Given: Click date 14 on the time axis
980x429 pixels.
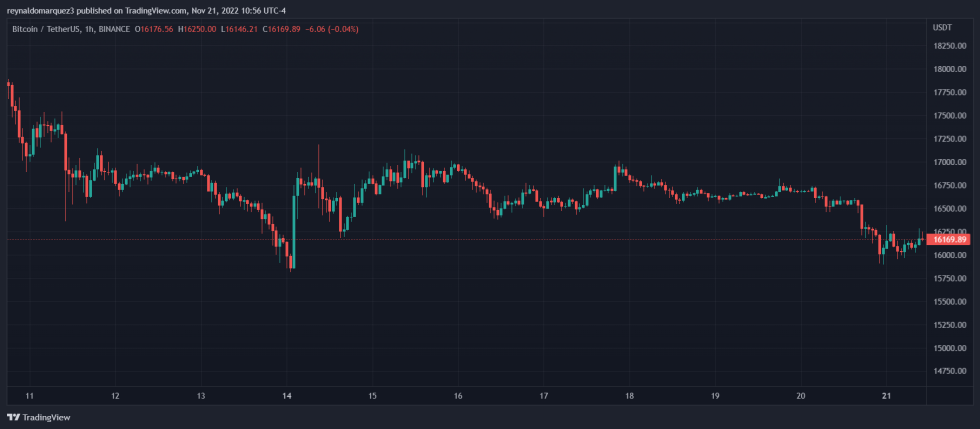Looking at the screenshot, I should tap(287, 396).
